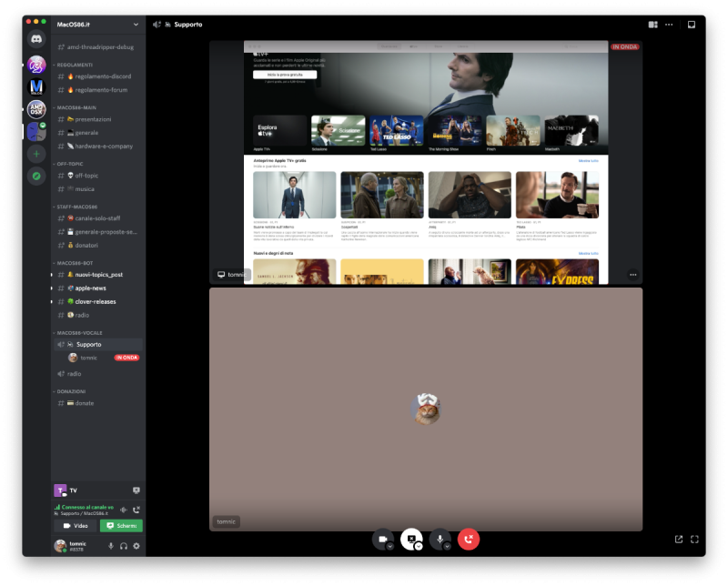Viewport: 728px width, 586px height.
Task: Open the server folder below AMD OSX
Action: point(36,132)
